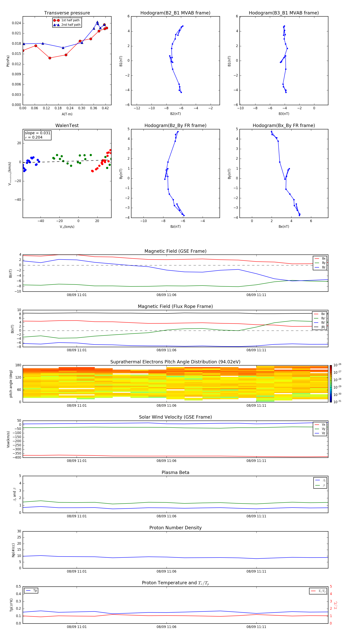
Task: Click the '08/09 11:11' tick under the GSE magnetic field plot
Action: click(x=256, y=295)
